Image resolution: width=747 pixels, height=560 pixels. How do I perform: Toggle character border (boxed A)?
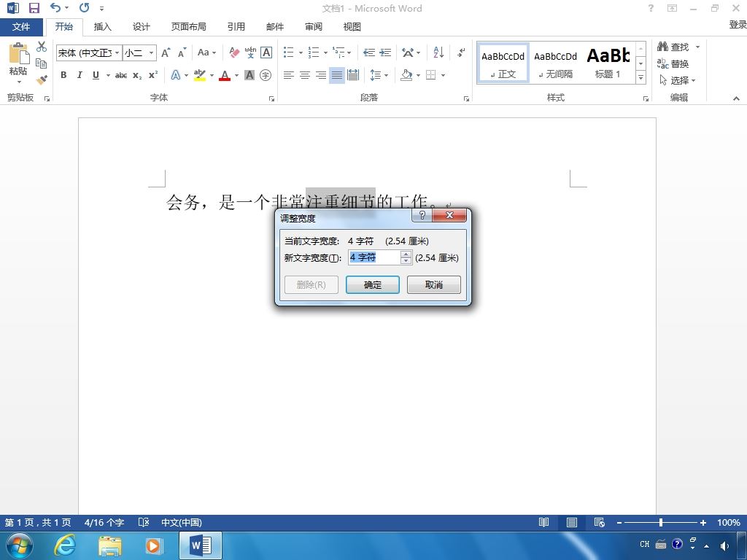pos(266,52)
